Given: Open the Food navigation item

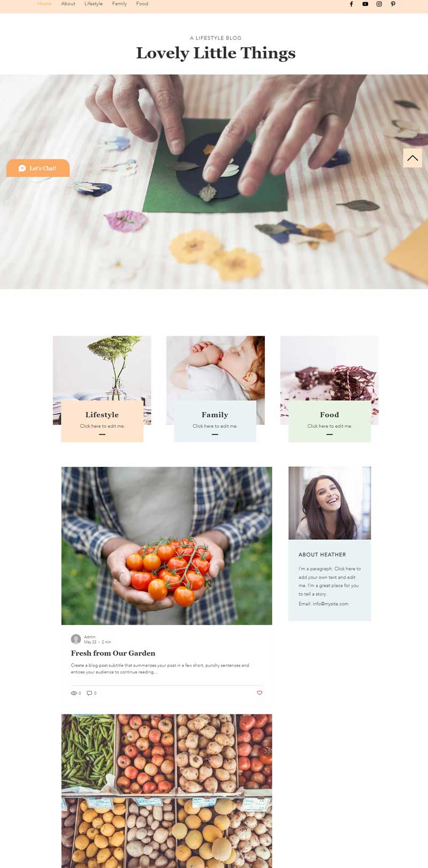Looking at the screenshot, I should (x=142, y=4).
